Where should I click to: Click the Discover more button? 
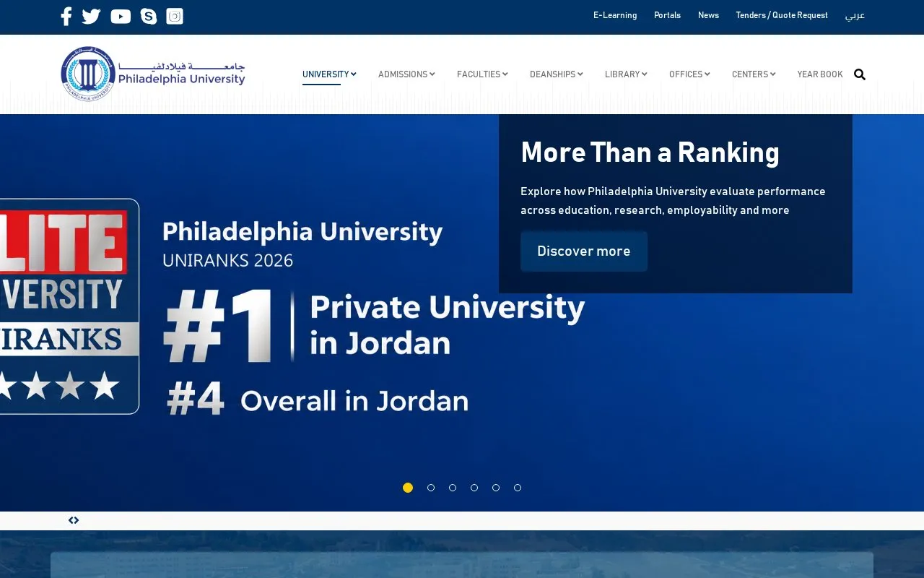(x=584, y=251)
